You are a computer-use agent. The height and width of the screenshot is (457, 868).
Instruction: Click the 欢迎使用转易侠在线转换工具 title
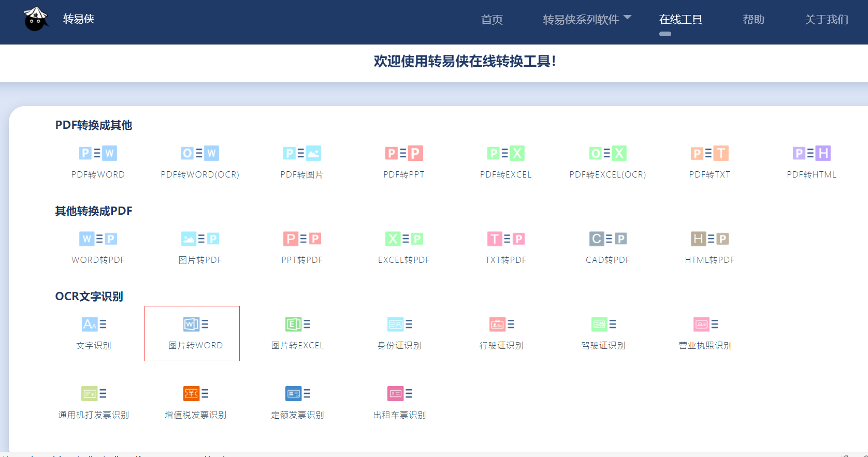click(x=465, y=61)
